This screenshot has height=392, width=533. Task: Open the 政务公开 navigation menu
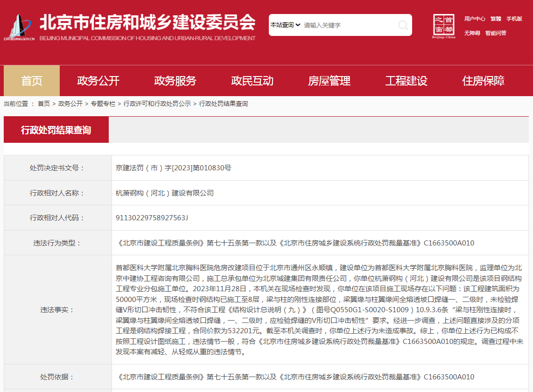tap(98, 81)
